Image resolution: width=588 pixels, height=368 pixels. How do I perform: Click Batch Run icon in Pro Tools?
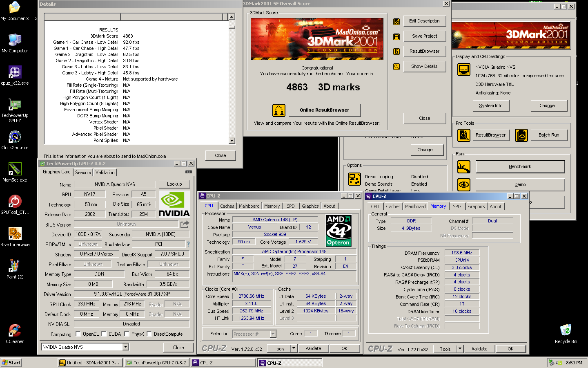click(521, 135)
